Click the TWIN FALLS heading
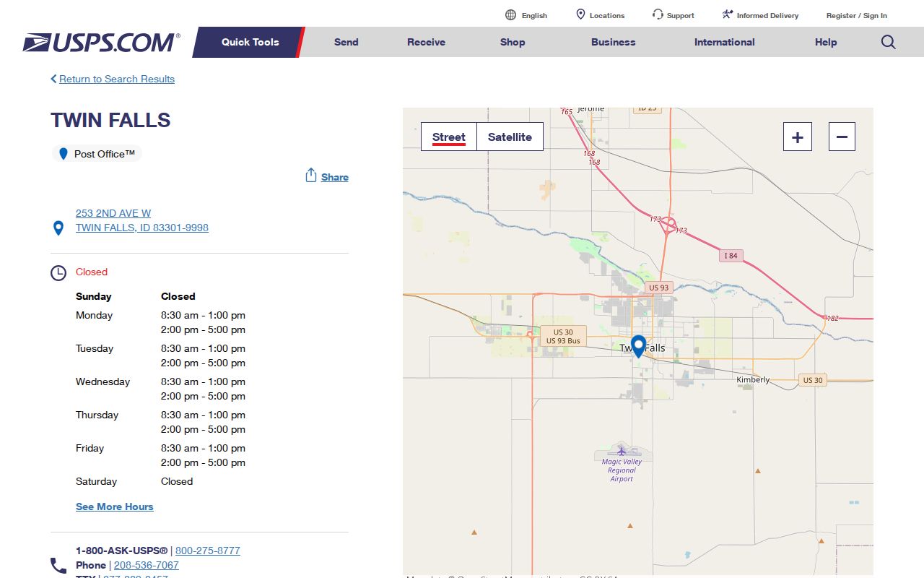The width and height of the screenshot is (924, 578). pos(110,120)
